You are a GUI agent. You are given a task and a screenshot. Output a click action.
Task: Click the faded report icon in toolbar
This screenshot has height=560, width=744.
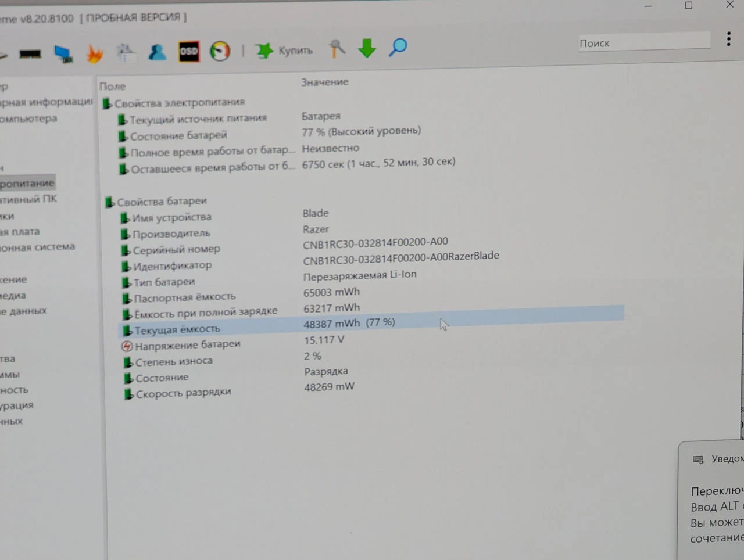coord(126,53)
